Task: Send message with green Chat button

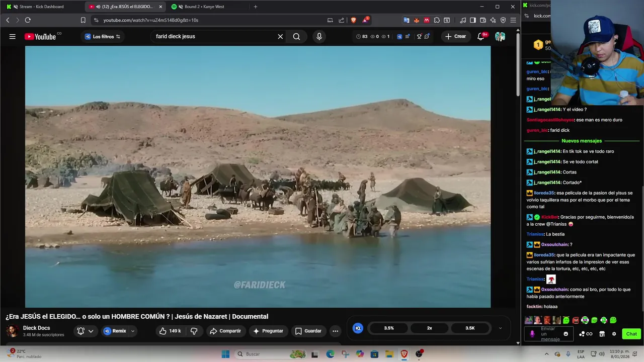Action: pos(631,334)
